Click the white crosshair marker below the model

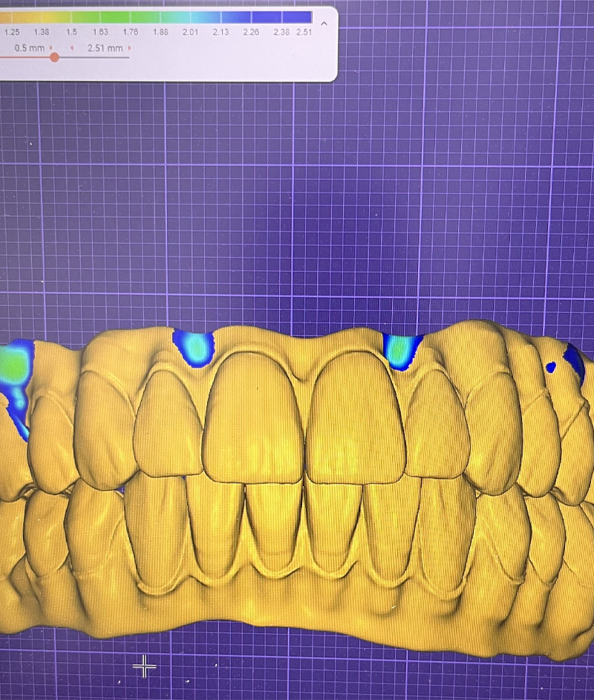pos(144,666)
